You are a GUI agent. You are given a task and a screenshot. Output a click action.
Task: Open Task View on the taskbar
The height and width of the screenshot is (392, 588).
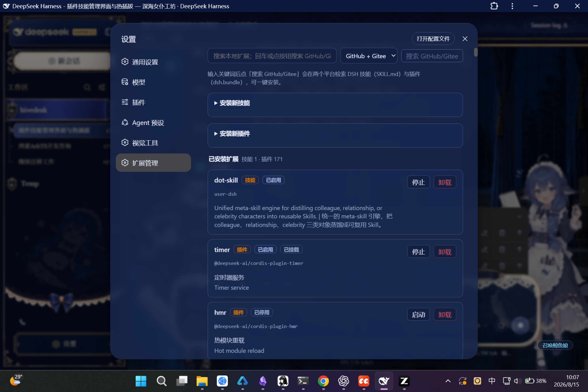click(182, 381)
